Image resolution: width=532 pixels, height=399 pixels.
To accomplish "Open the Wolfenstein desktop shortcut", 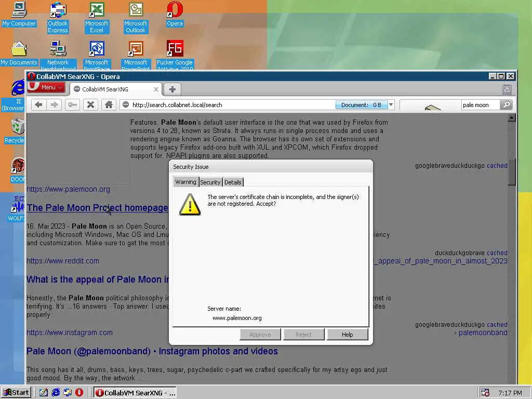I will (x=16, y=208).
